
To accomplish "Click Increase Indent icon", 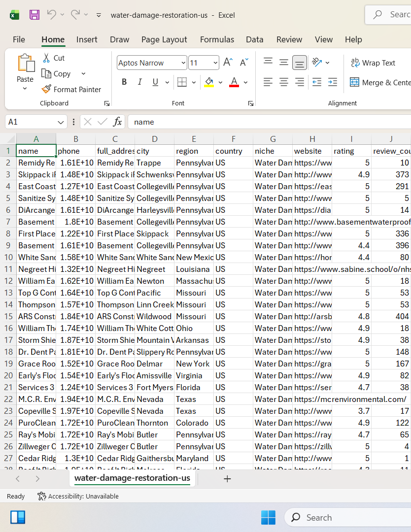I will click(x=333, y=82).
